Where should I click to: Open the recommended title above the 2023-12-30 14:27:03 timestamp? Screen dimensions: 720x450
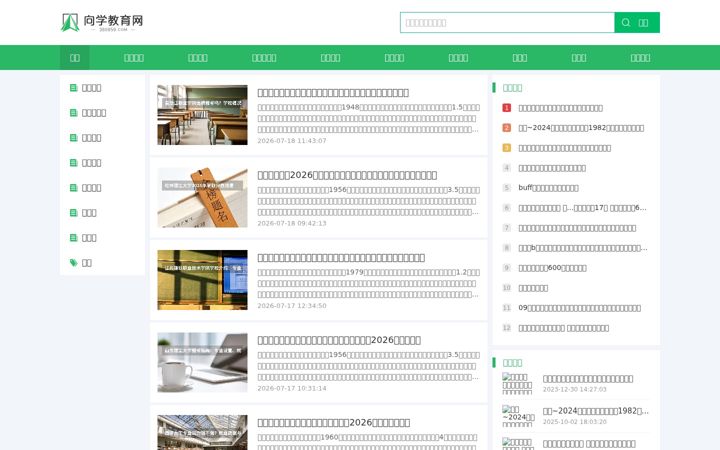[588, 379]
